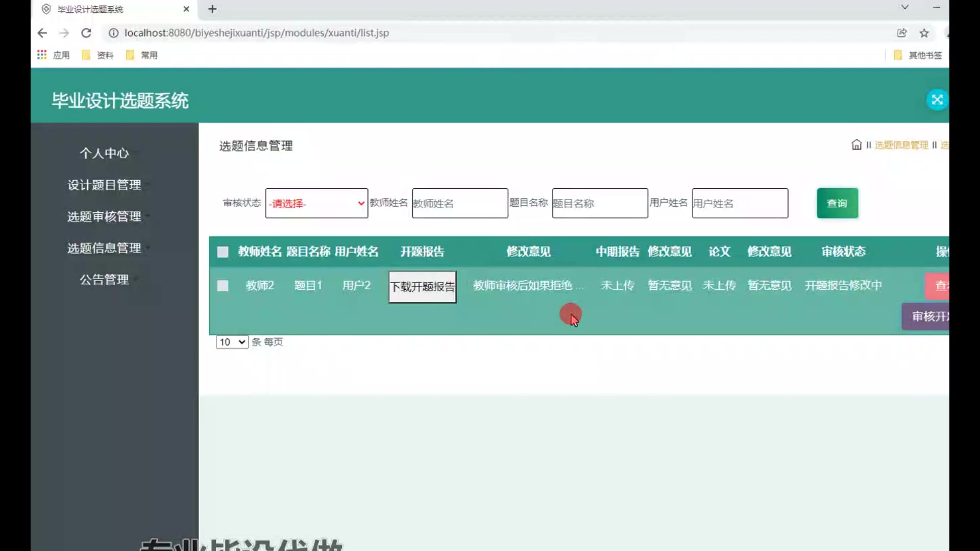The height and width of the screenshot is (551, 980).
Task: Close the 毕业设计选题系统 browser tab
Action: [186, 9]
